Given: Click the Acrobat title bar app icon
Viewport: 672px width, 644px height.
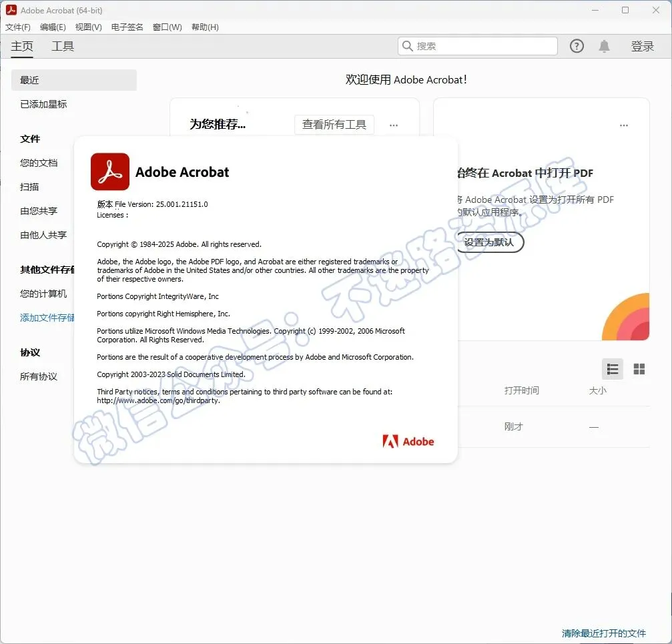Looking at the screenshot, I should pos(11,10).
